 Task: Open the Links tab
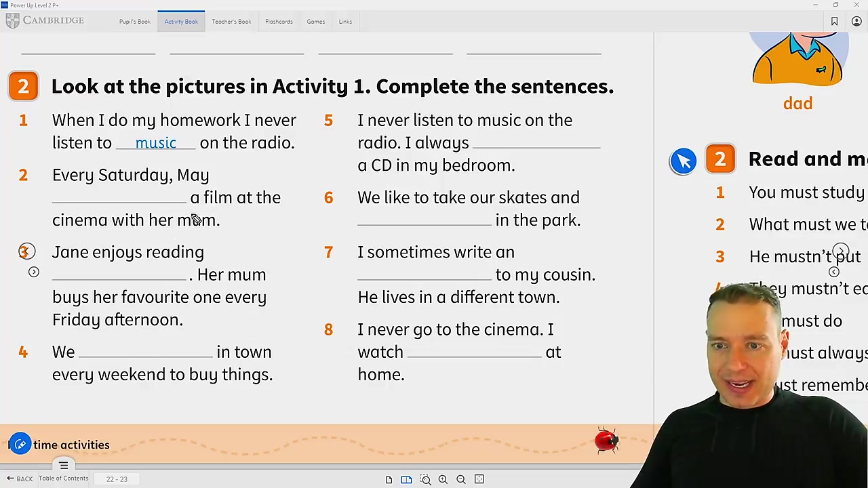click(345, 22)
